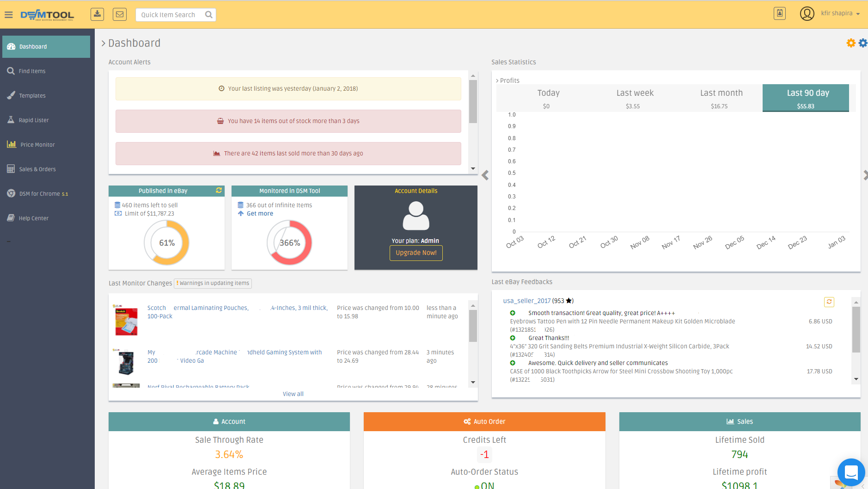This screenshot has height=489, width=868.
Task: Open View all monitor changes
Action: coord(293,394)
